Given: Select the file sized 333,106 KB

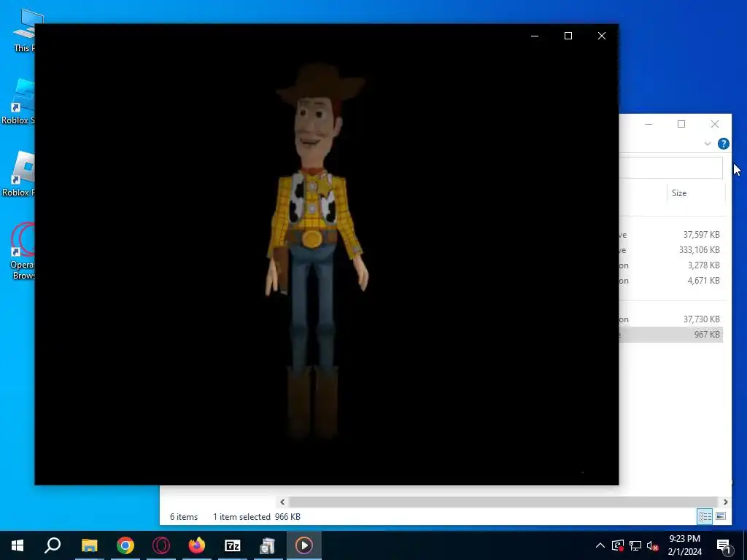Looking at the screenshot, I should coord(671,249).
